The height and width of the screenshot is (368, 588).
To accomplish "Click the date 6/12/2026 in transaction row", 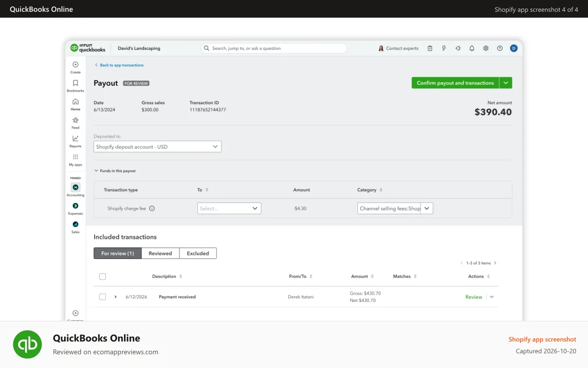I will tap(136, 297).
